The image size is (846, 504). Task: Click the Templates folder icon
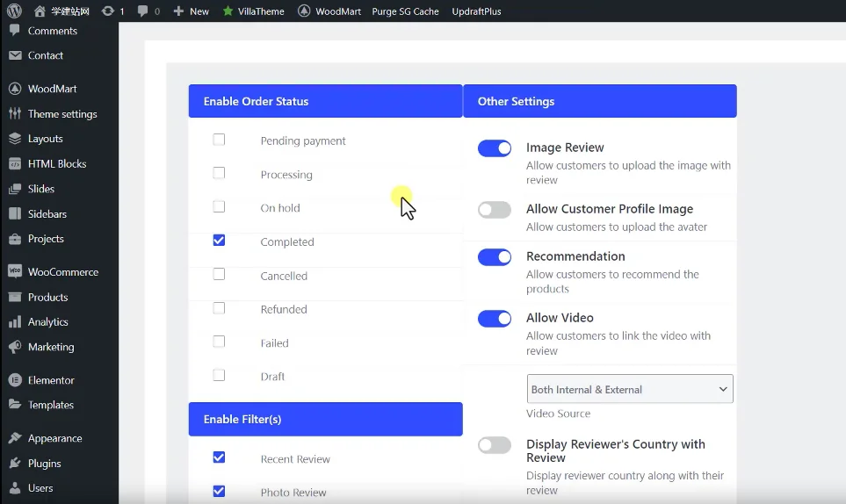point(15,404)
